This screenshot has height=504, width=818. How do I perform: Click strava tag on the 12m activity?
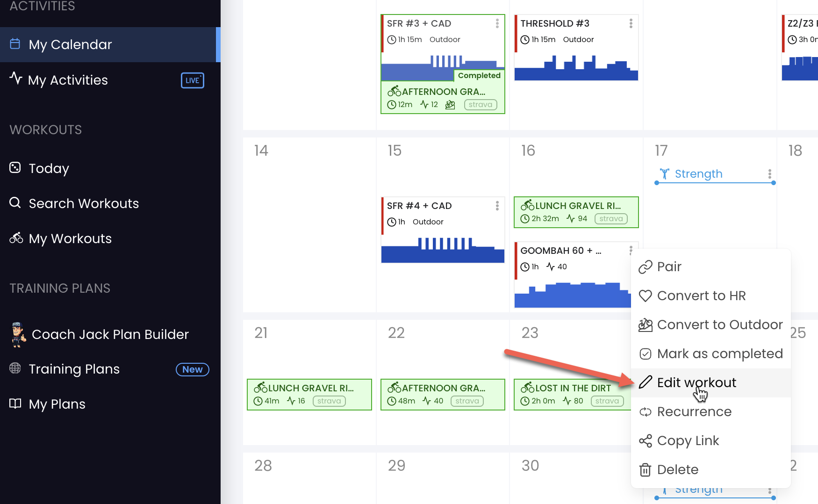click(x=481, y=105)
